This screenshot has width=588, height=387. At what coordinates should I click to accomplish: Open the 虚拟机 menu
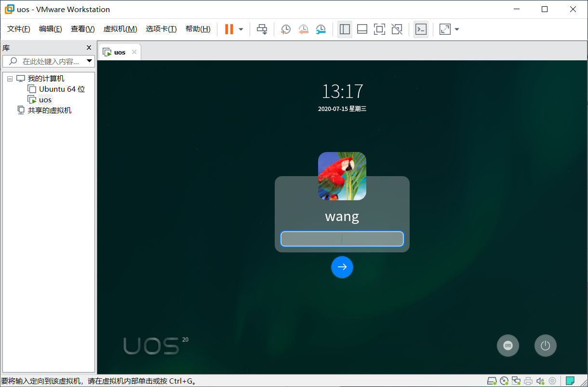(120, 28)
